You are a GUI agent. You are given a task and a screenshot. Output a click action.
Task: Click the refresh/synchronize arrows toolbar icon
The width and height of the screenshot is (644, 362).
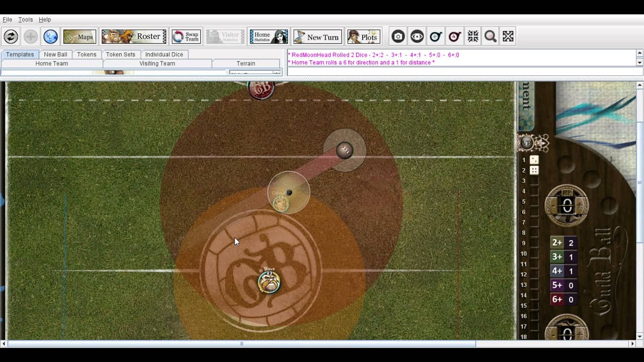click(11, 37)
